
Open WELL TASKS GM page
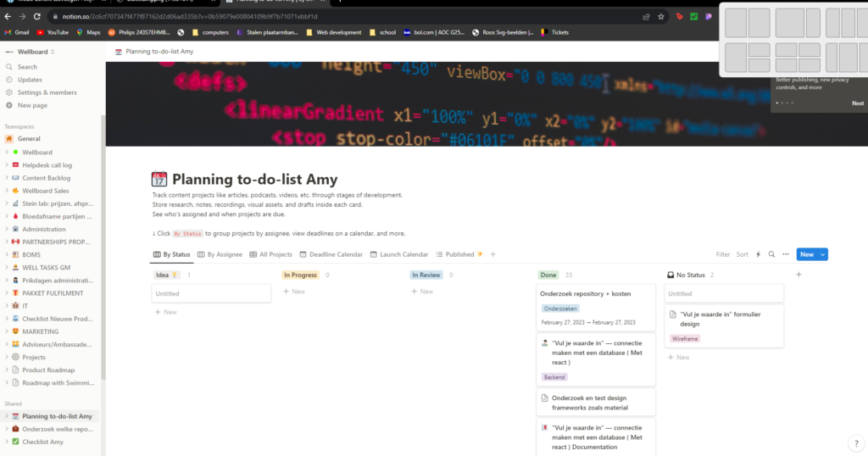[46, 267]
